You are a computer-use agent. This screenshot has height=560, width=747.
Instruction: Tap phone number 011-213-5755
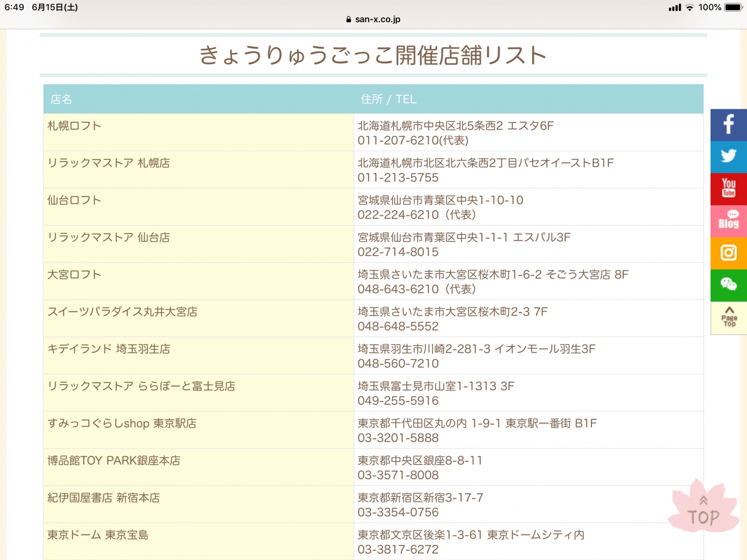[398, 178]
